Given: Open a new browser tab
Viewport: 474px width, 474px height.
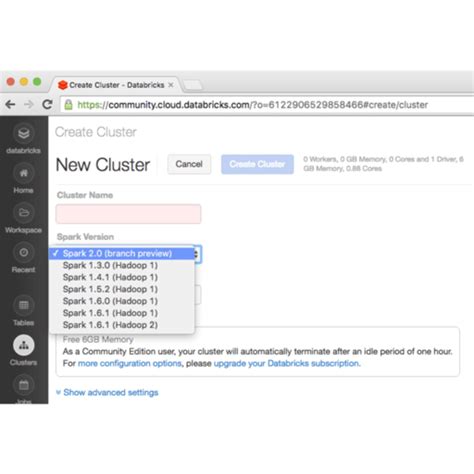Looking at the screenshot, I should click(193, 85).
